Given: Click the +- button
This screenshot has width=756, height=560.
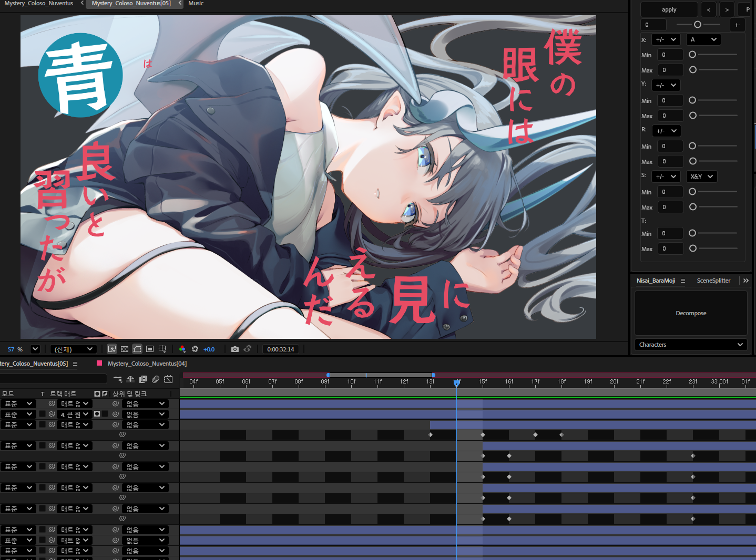Looking at the screenshot, I should coord(738,25).
